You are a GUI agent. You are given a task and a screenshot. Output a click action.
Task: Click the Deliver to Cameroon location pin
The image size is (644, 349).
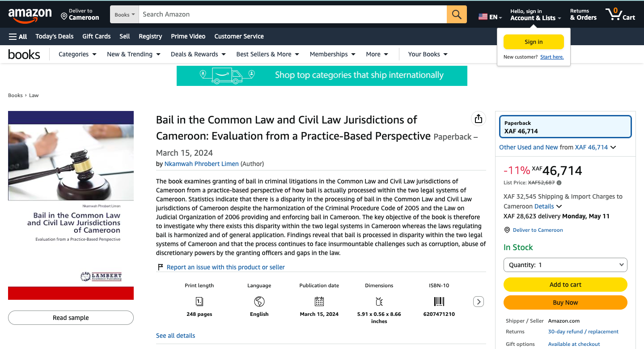pos(64,17)
